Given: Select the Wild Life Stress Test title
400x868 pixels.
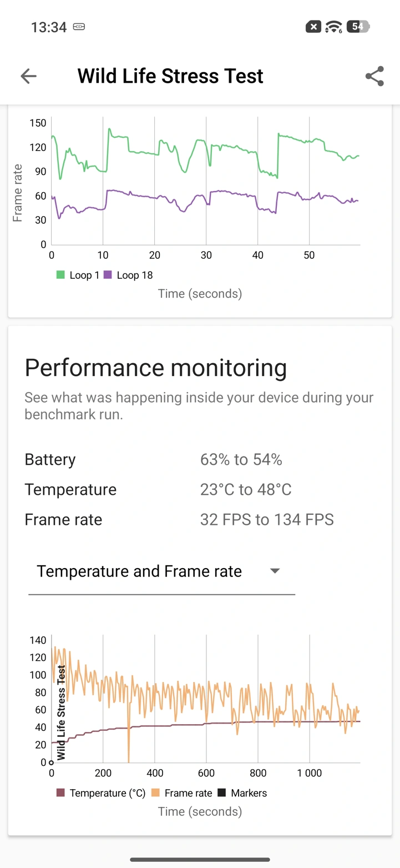Looking at the screenshot, I should pos(170,76).
